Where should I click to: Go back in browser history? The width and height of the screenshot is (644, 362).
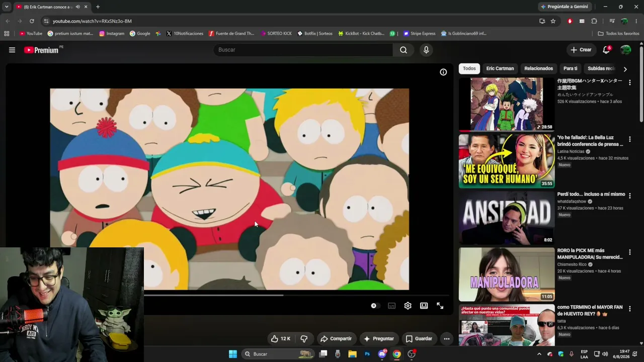[8, 21]
